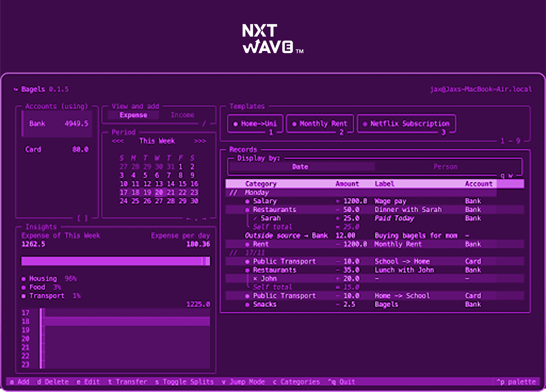Click the Amount column header
Viewport: 546px width, 392px height.
tap(347, 184)
